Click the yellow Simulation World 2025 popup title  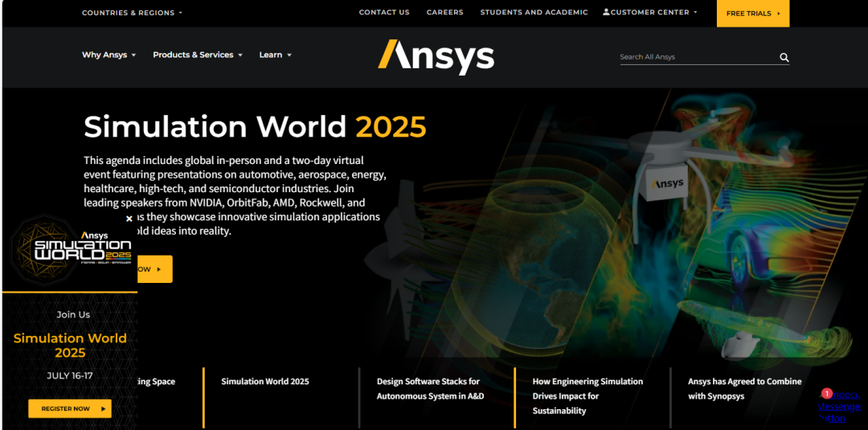70,346
